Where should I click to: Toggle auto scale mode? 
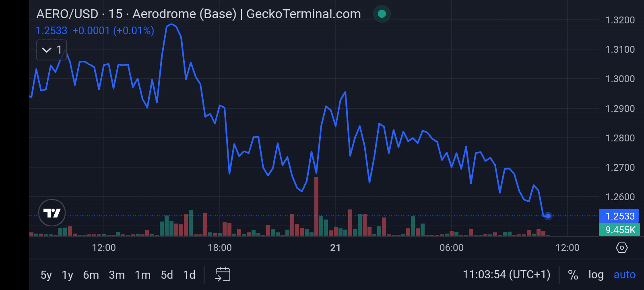pos(625,275)
